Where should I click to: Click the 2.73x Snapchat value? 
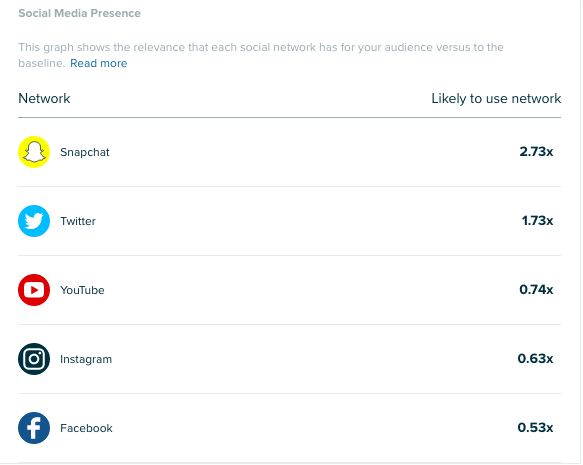(x=536, y=152)
